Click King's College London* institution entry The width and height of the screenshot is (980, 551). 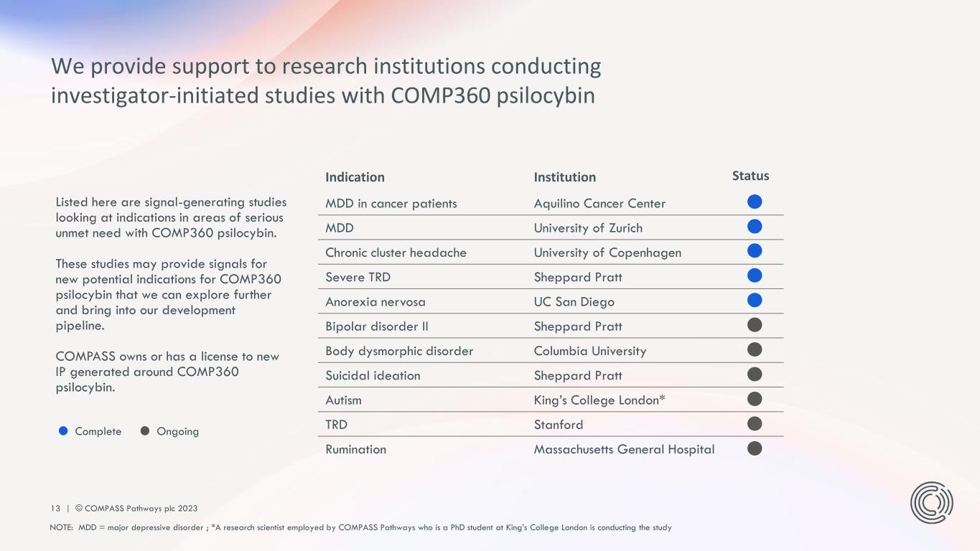(599, 400)
